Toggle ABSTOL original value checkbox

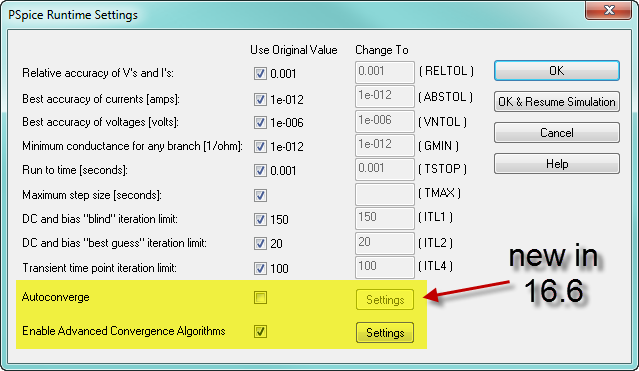pyautogui.click(x=260, y=99)
